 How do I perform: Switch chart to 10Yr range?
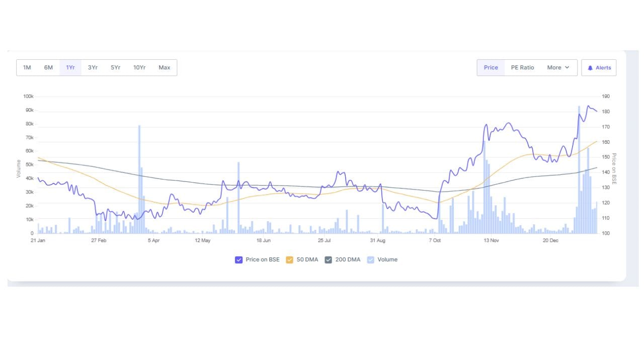(139, 67)
